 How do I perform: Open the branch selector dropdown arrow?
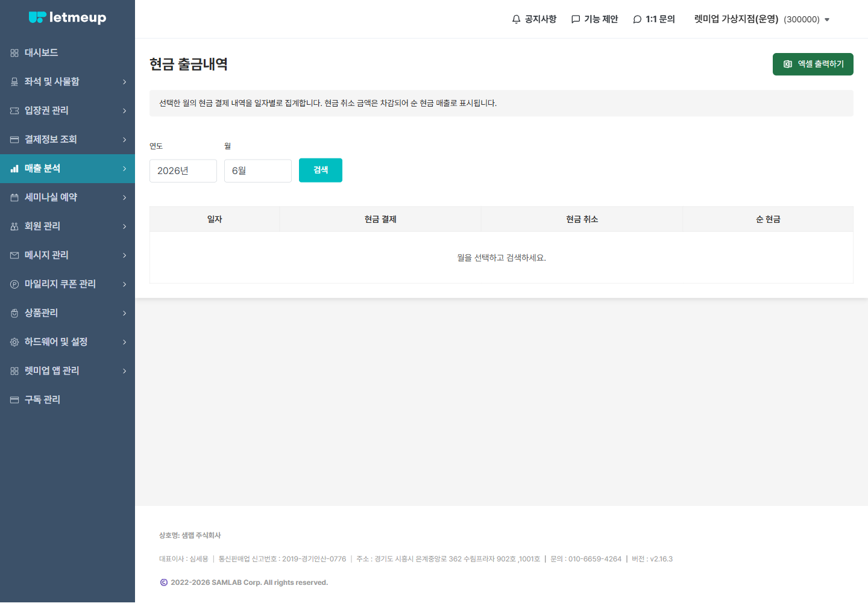click(x=827, y=20)
